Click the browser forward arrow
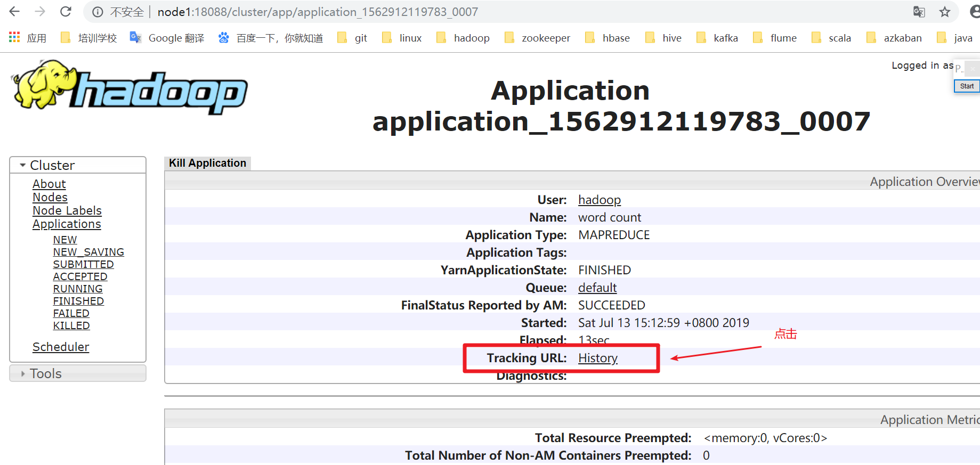 point(40,12)
